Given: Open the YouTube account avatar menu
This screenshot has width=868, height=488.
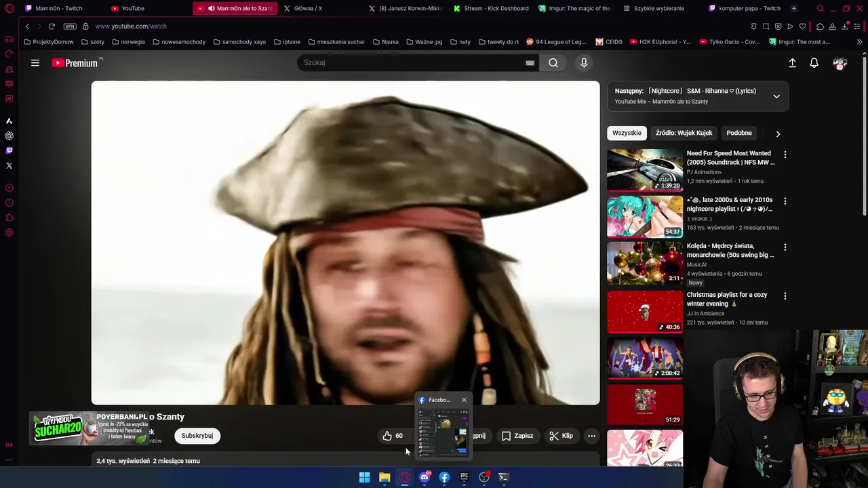Looking at the screenshot, I should pyautogui.click(x=840, y=63).
